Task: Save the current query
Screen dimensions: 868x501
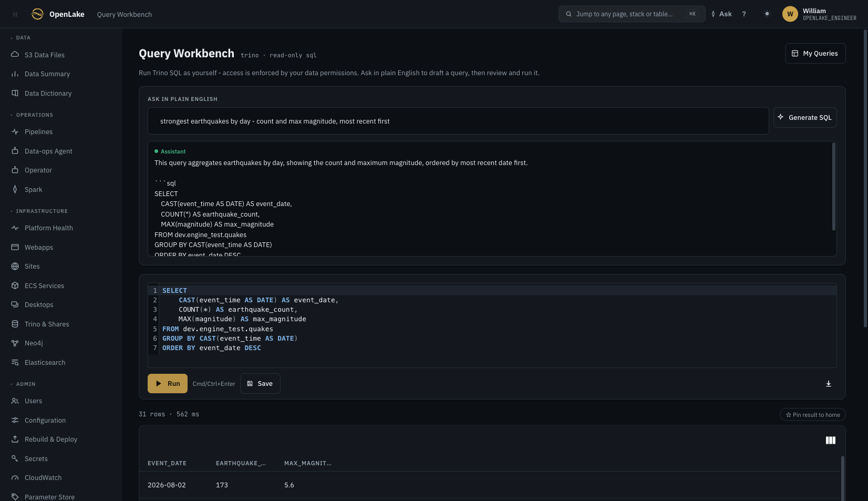Action: [x=260, y=384]
